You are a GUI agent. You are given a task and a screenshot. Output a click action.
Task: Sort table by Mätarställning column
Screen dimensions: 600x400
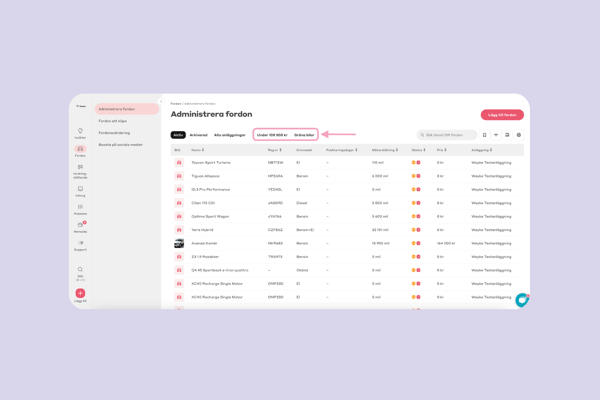coord(384,150)
